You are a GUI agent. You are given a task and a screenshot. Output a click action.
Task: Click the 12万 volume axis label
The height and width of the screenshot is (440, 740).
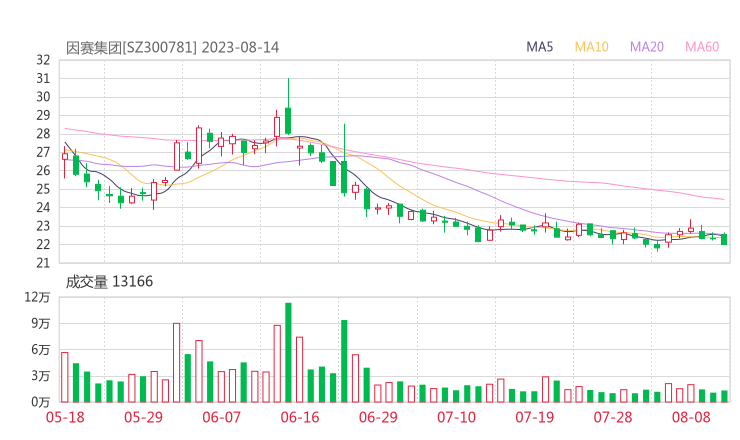tap(37, 297)
